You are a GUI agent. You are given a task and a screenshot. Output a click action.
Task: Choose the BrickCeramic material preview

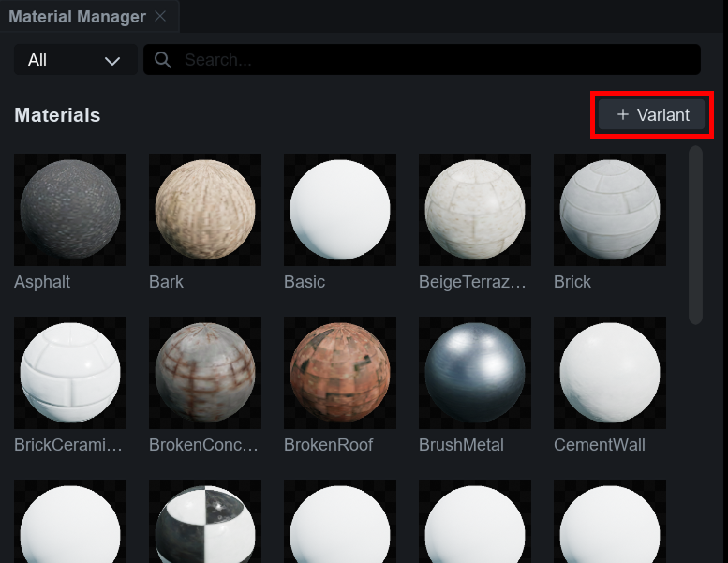point(70,372)
